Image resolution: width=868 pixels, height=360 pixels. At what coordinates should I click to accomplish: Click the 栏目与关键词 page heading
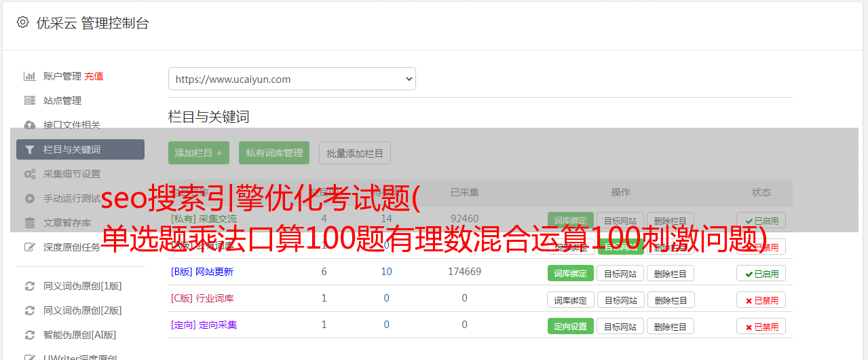tap(208, 117)
